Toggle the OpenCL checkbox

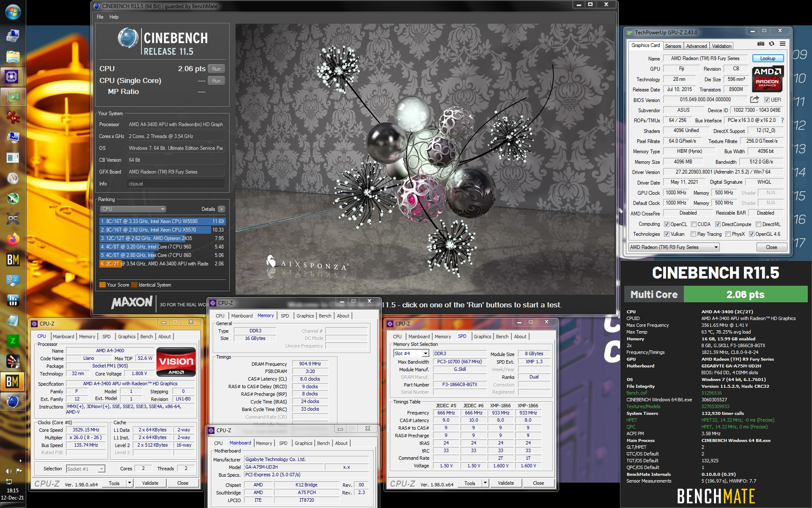coord(667,224)
